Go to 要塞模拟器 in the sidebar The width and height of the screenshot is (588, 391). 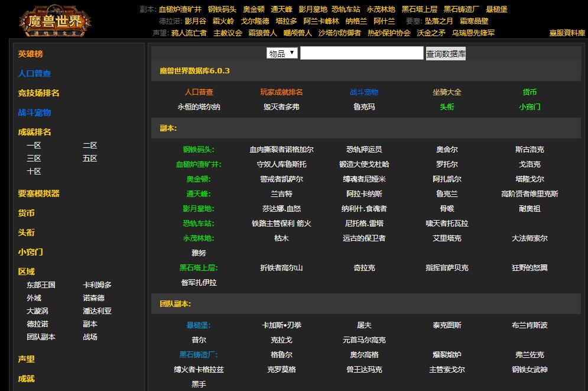[38, 193]
